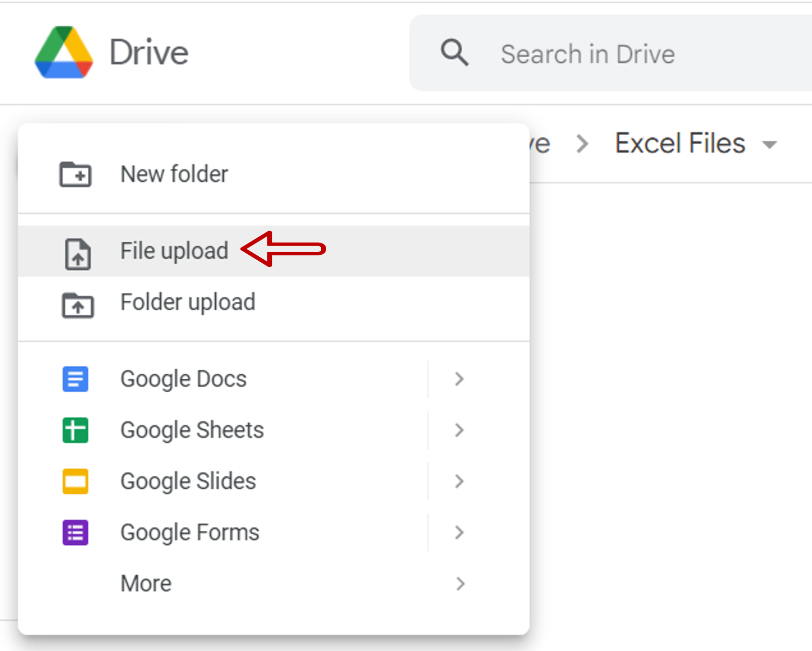Viewport: 812px width, 651px height.
Task: Select the Folder upload icon
Action: pyautogui.click(x=78, y=305)
